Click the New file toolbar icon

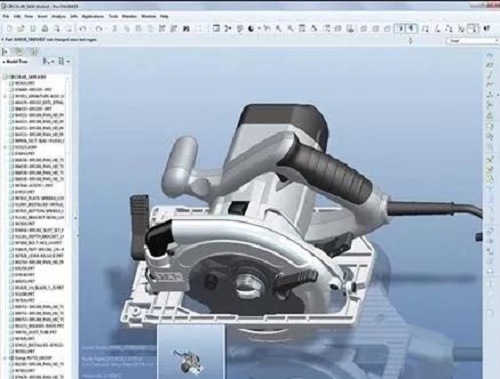click(x=10, y=29)
